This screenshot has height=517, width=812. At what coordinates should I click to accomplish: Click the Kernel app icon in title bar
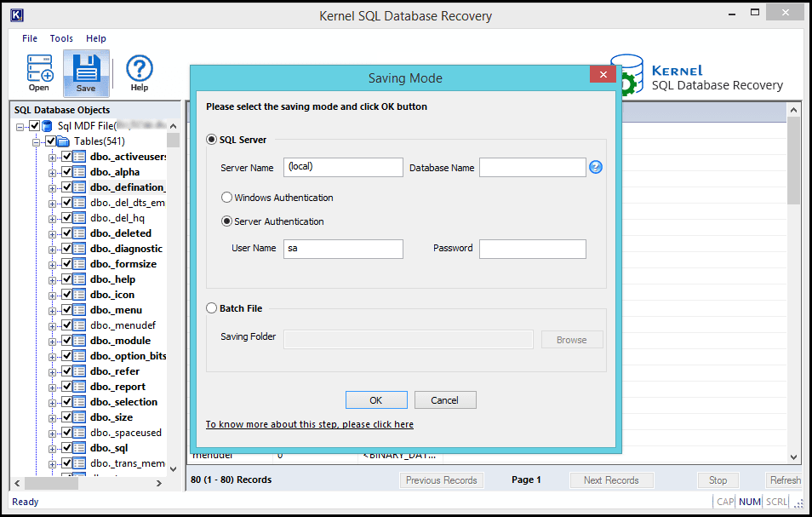[16, 15]
